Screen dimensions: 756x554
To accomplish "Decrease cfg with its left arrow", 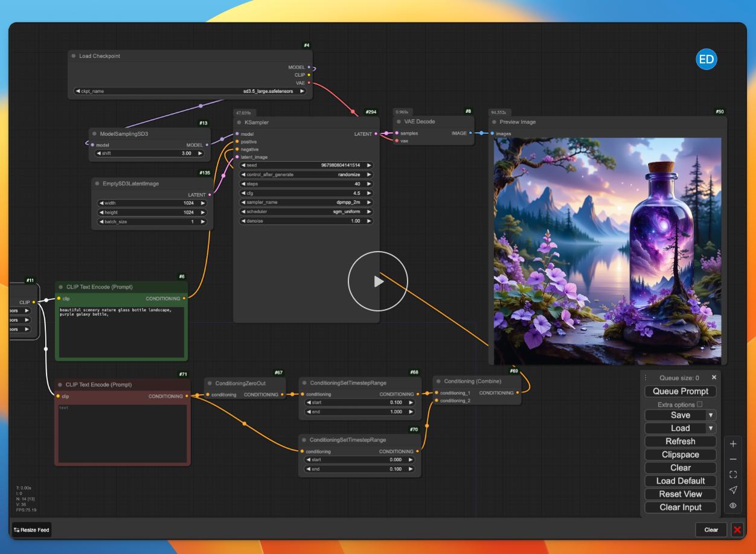I will click(x=243, y=193).
